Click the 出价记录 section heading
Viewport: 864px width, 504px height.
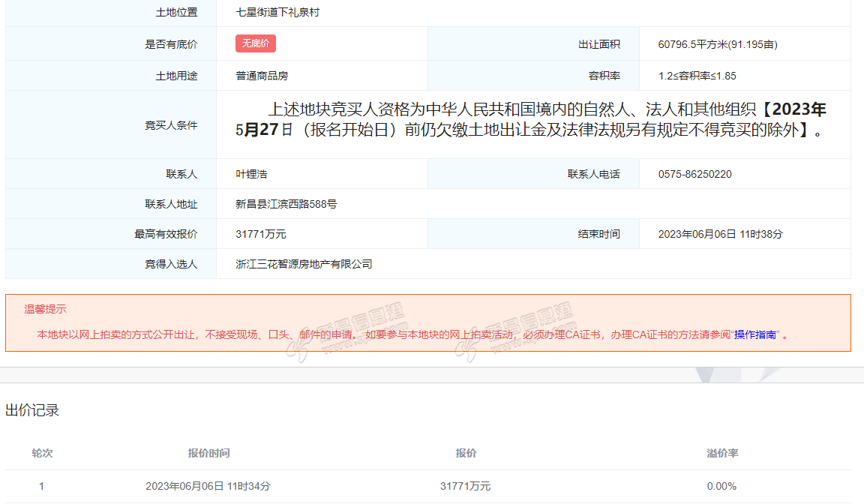point(32,410)
